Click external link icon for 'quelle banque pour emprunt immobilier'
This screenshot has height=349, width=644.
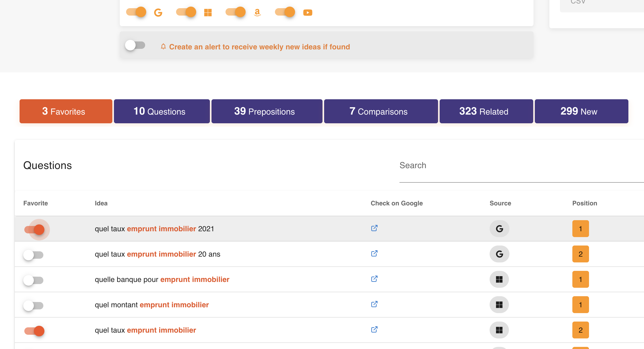click(x=374, y=279)
